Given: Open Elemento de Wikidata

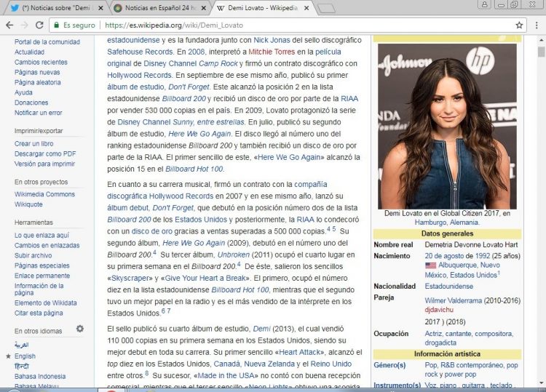Looking at the screenshot, I should pos(45,303).
